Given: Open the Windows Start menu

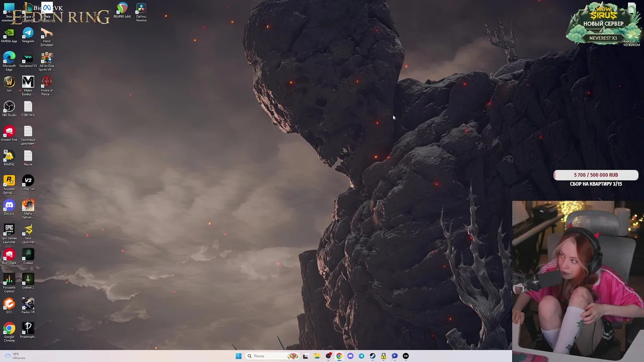Looking at the screenshot, I should [x=238, y=356].
